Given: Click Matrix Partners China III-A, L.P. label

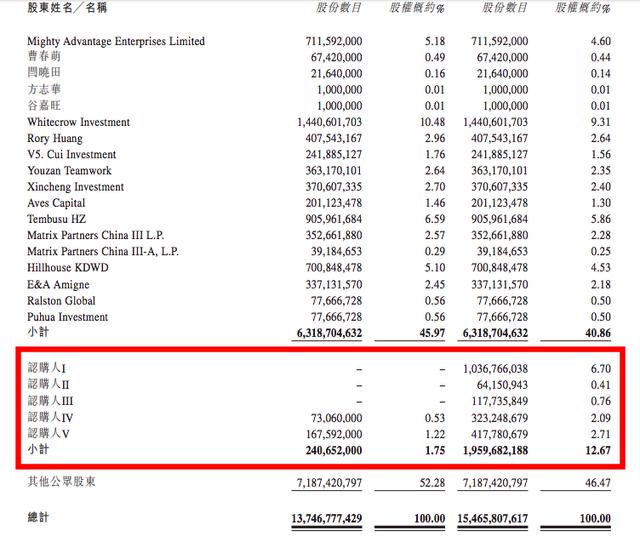Looking at the screenshot, I should (103, 251).
